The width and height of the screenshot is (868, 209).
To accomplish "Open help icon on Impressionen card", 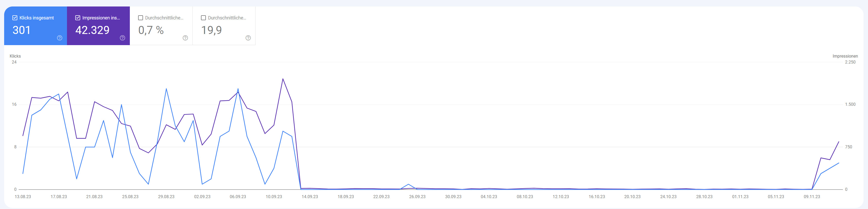I will point(122,38).
